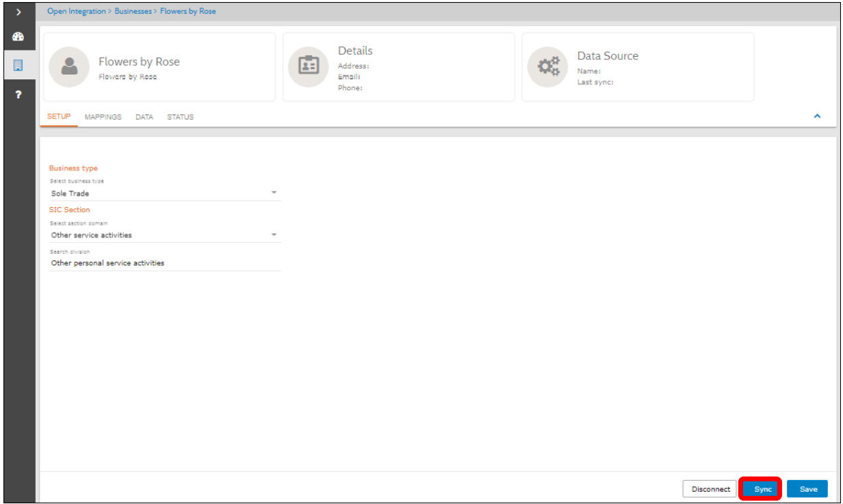
Task: Open help via question mark icon
Action: (x=18, y=95)
